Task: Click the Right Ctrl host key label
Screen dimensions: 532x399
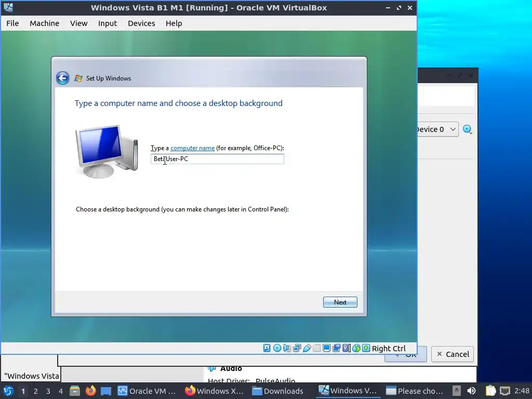Action: click(x=389, y=349)
